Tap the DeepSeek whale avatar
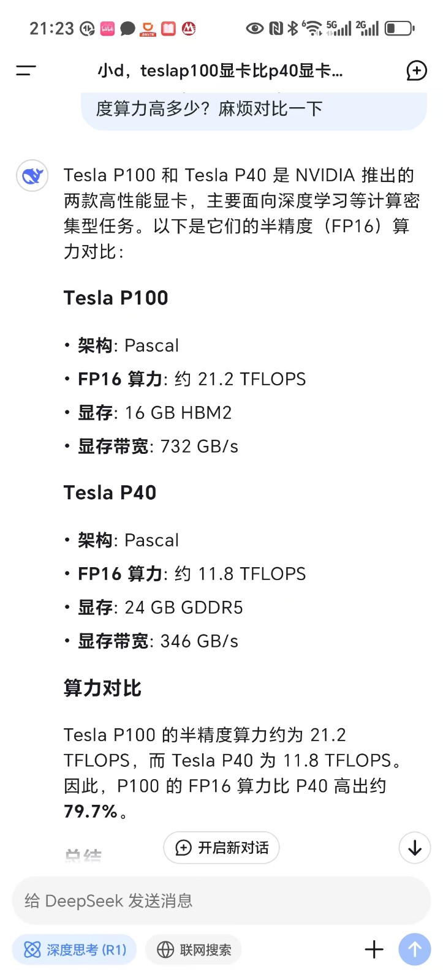Viewport: 443px width, 980px height. pos(32,176)
